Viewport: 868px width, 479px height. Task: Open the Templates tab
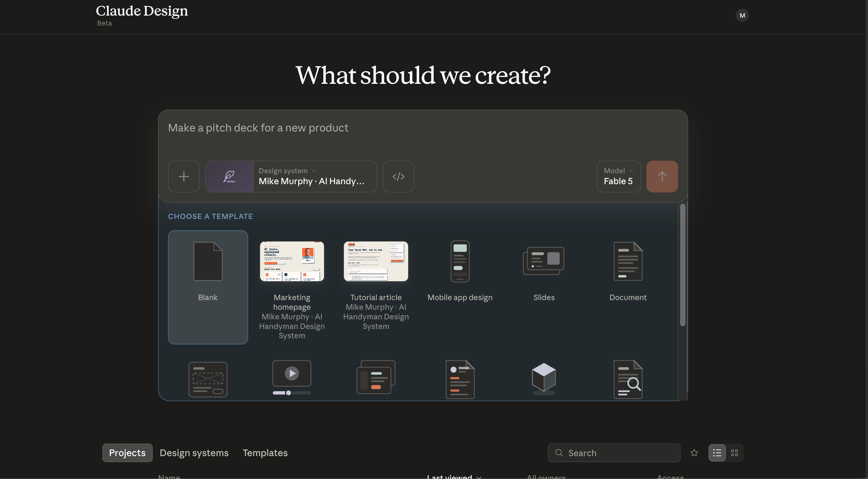click(265, 453)
